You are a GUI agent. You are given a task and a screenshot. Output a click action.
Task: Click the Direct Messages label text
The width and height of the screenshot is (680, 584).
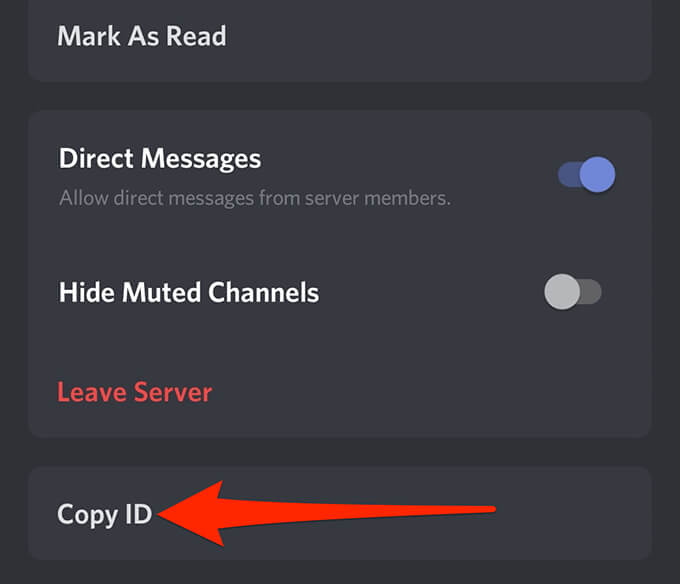(160, 159)
